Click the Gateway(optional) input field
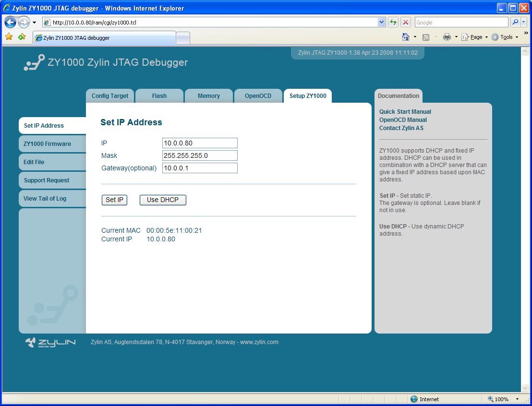Image resolution: width=532 pixels, height=406 pixels. (200, 168)
